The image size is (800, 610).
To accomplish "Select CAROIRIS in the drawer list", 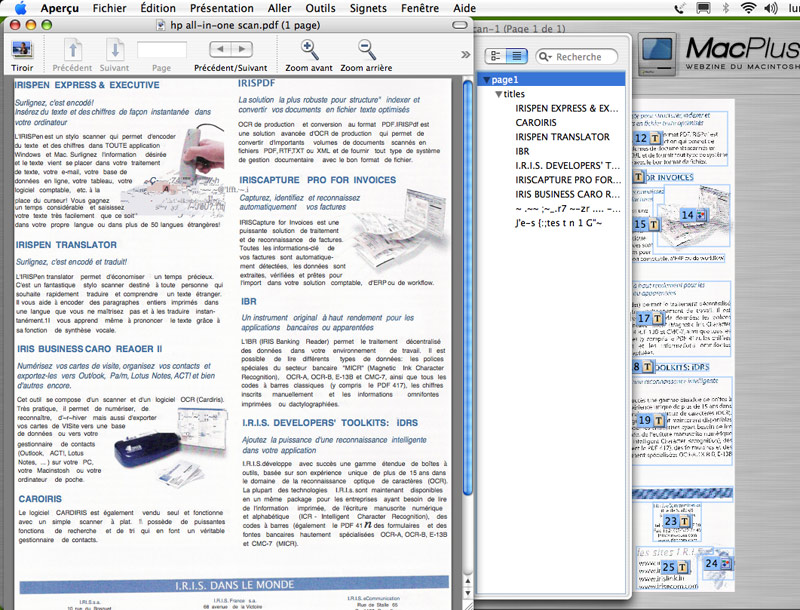I will click(x=536, y=122).
